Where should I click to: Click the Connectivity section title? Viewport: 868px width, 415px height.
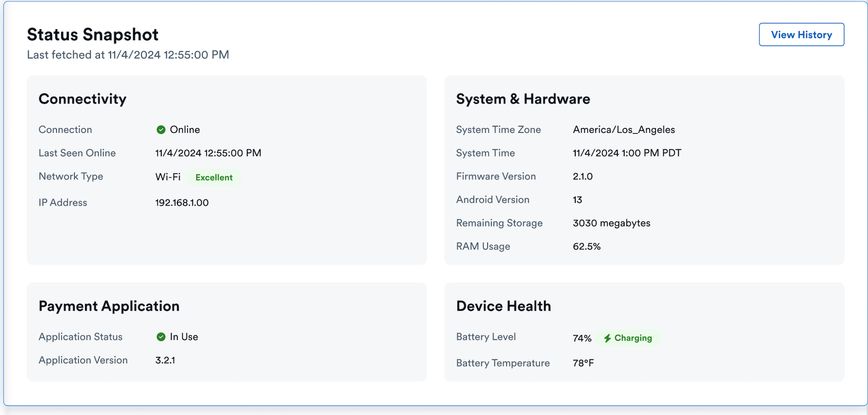click(82, 99)
